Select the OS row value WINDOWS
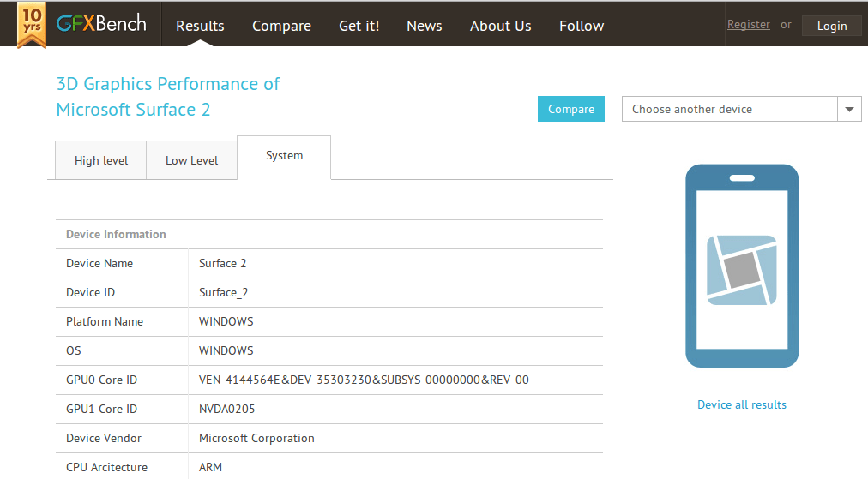The image size is (868, 479). click(x=226, y=350)
